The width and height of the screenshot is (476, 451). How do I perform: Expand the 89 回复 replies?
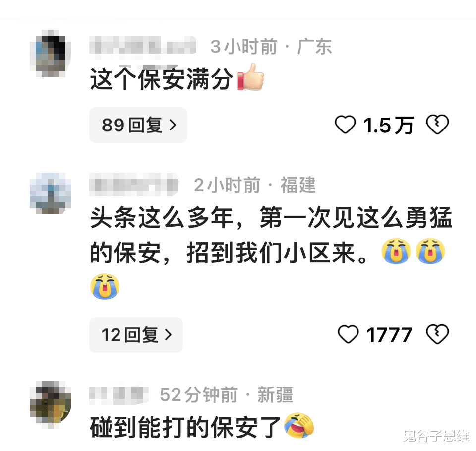pos(138,125)
